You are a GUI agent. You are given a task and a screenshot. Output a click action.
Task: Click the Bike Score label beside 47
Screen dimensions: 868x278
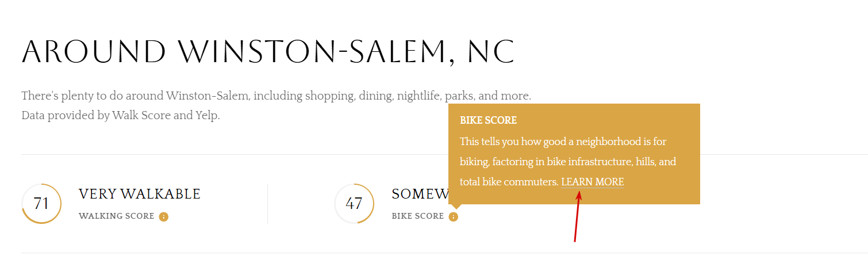click(418, 216)
